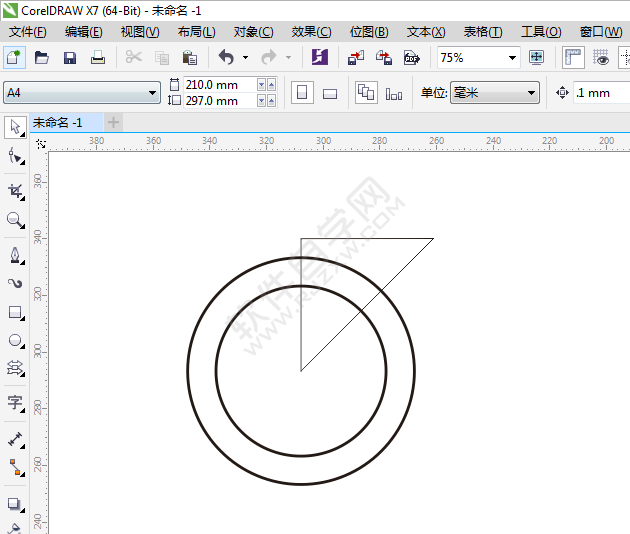Add new document with plus button

(x=113, y=122)
